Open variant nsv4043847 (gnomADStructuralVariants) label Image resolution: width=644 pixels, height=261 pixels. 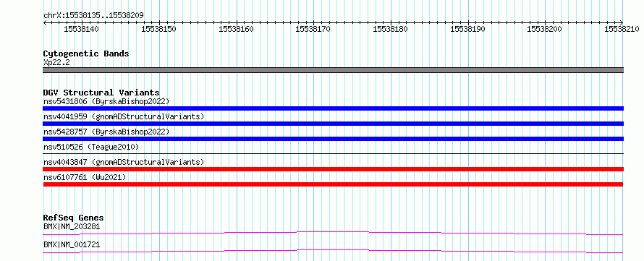(124, 162)
